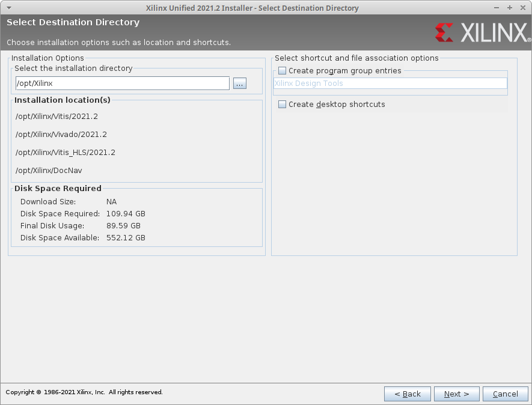This screenshot has height=405, width=532.
Task: Select the /opt/Xilinx/Vivado/2021.2 location entry
Action: [61, 135]
